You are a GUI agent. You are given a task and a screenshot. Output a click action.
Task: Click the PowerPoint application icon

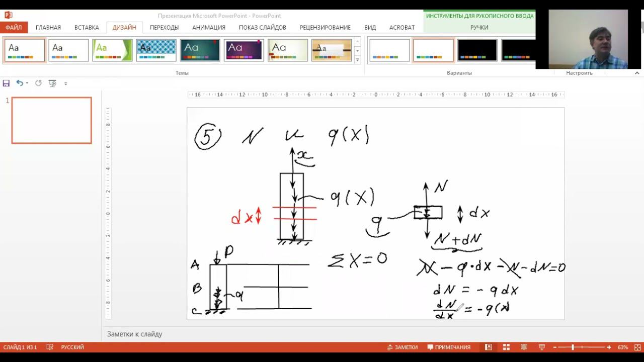(8, 15)
